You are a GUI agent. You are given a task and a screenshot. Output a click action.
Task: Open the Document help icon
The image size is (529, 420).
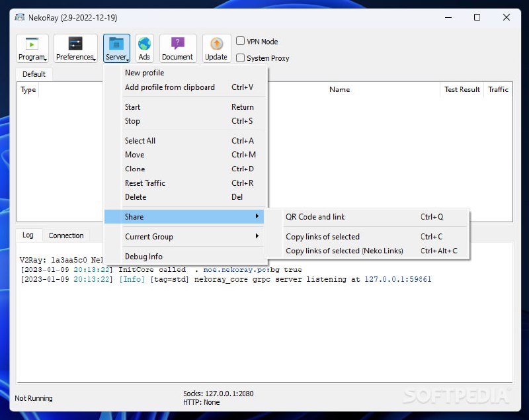[177, 44]
